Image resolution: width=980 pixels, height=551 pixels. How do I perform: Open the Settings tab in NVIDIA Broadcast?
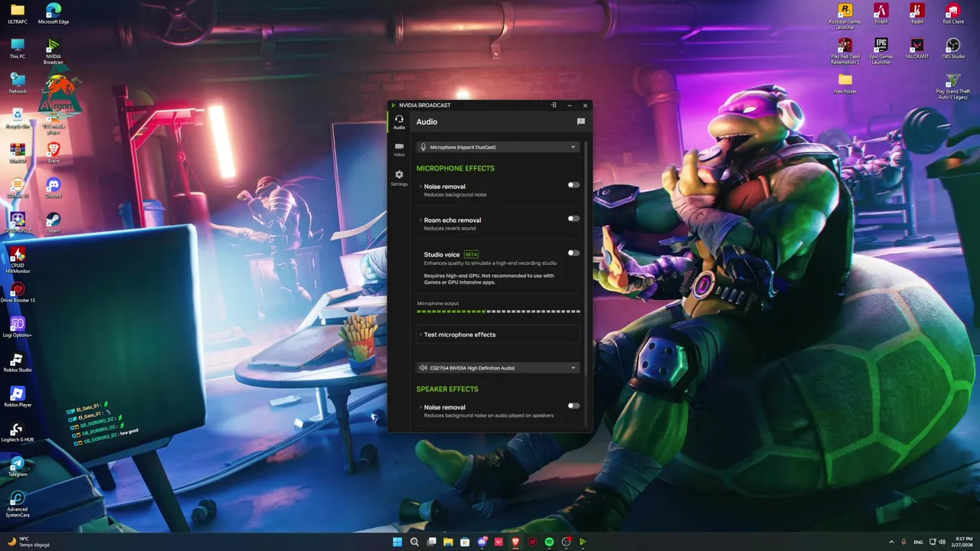click(399, 178)
